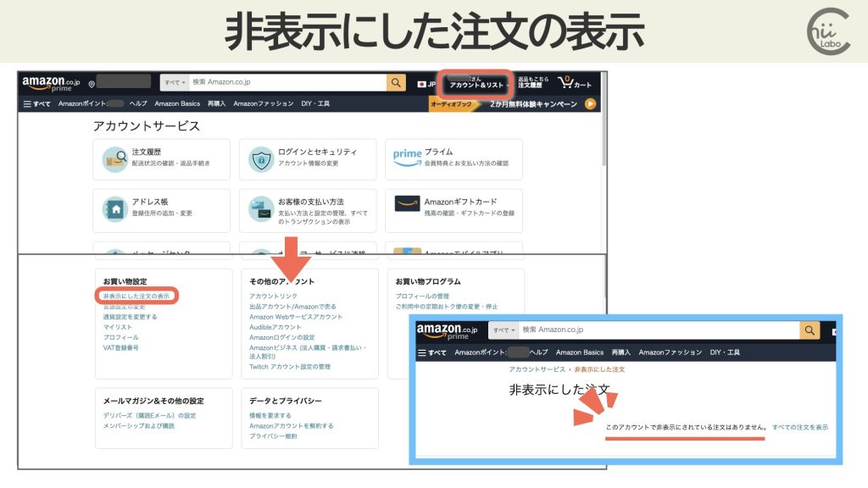Click デリバーズ (購読Eメール) の設定 link
Image resolution: width=868 pixels, height=488 pixels.
[149, 415]
